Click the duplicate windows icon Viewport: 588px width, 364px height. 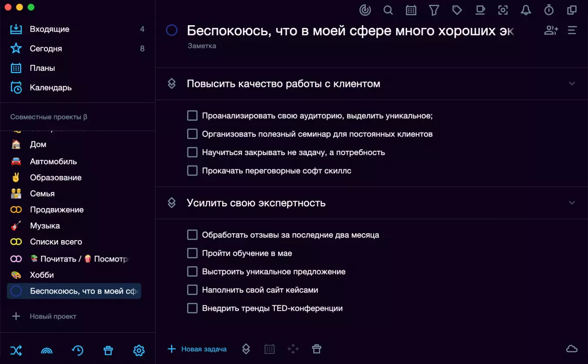[572, 10]
